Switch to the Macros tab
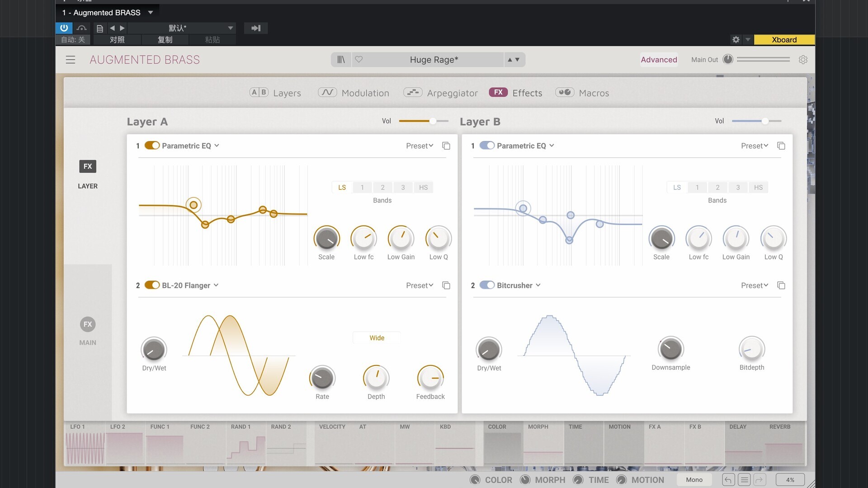The width and height of the screenshot is (868, 488). tap(582, 93)
